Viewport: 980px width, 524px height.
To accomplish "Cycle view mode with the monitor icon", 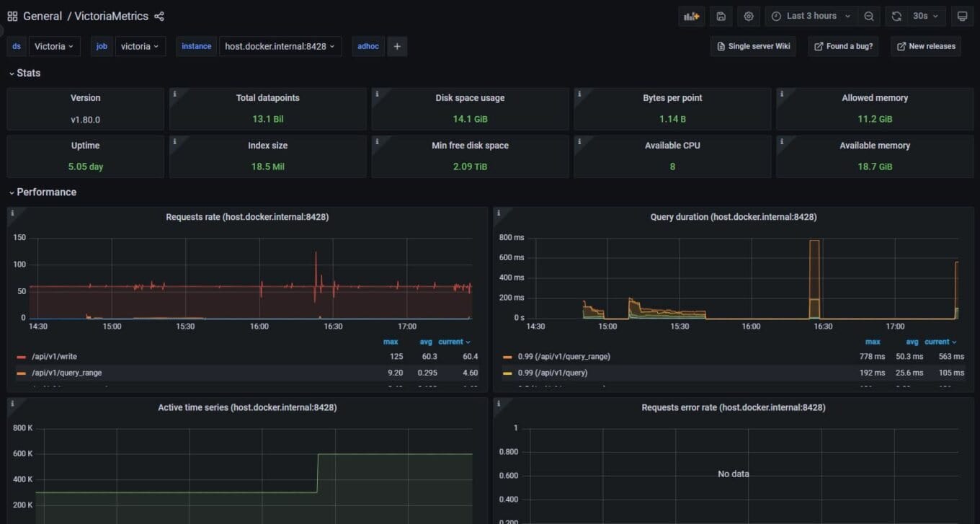I will coord(961,16).
